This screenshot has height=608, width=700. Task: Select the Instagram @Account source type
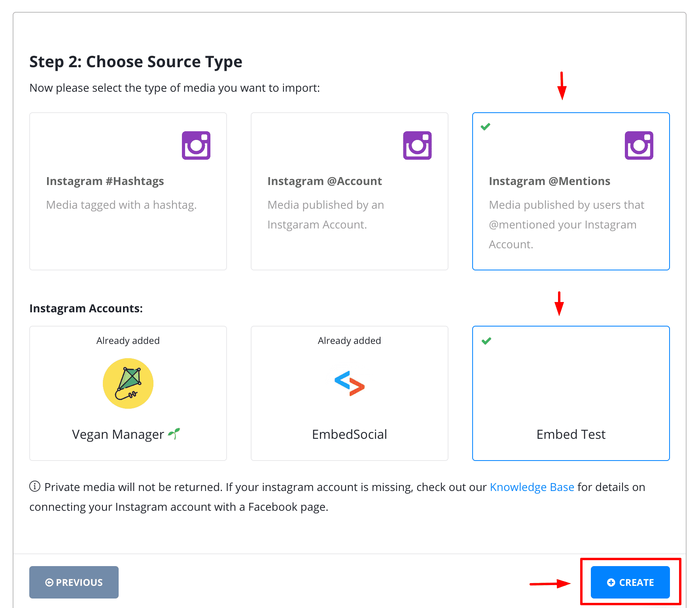coord(350,191)
